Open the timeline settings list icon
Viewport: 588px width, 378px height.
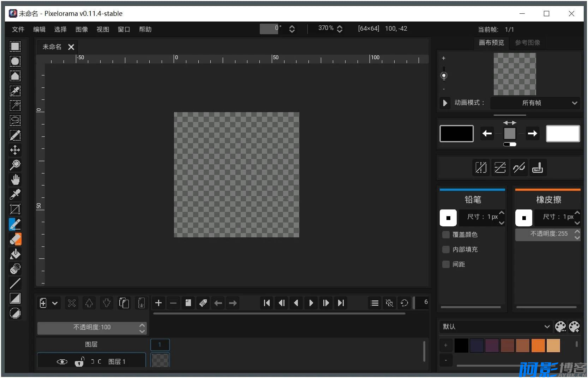pyautogui.click(x=374, y=303)
